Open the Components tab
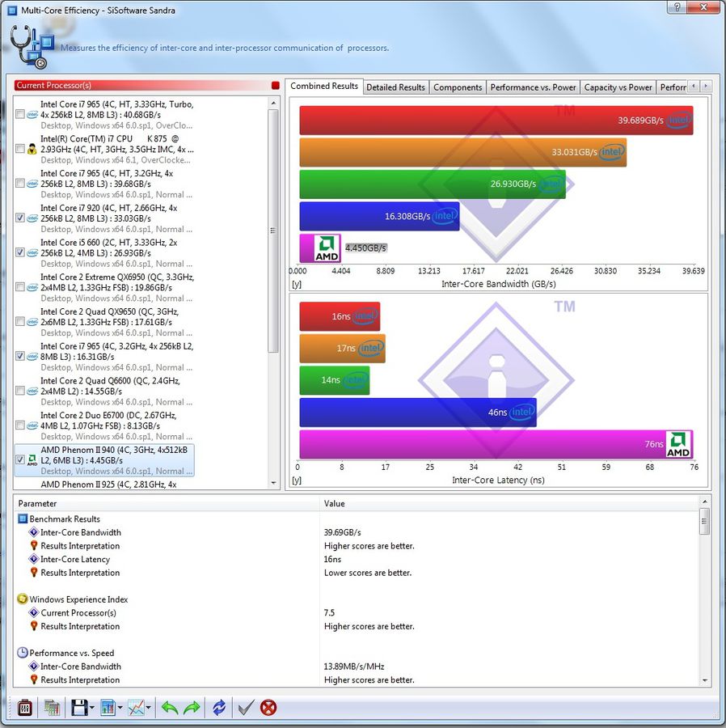 click(458, 87)
